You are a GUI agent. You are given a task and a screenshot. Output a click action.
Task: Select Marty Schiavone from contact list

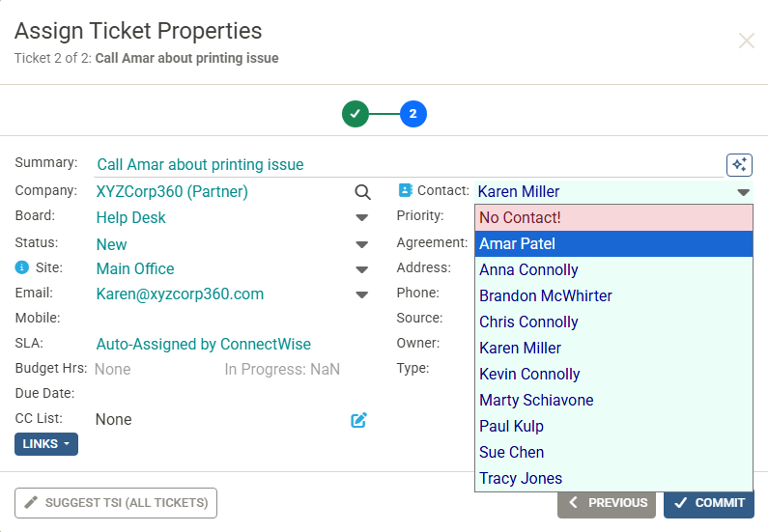613,400
